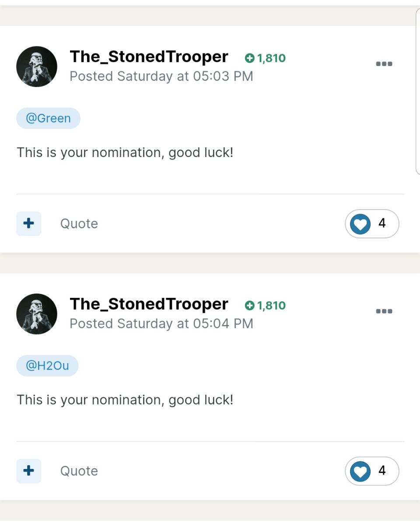The image size is (420, 525).
Task: Open the options menu on the 05:03 PM post
Action: tap(384, 64)
